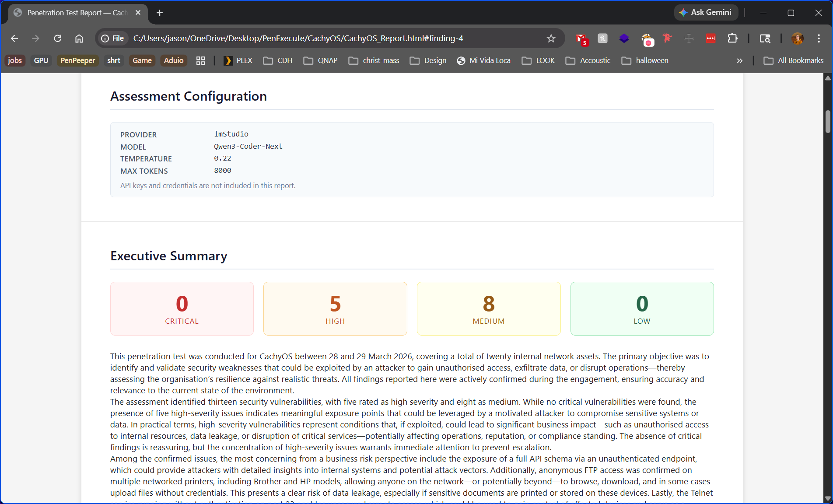Viewport: 833px width, 504px height.
Task: Go to the browser home page
Action: click(x=79, y=38)
